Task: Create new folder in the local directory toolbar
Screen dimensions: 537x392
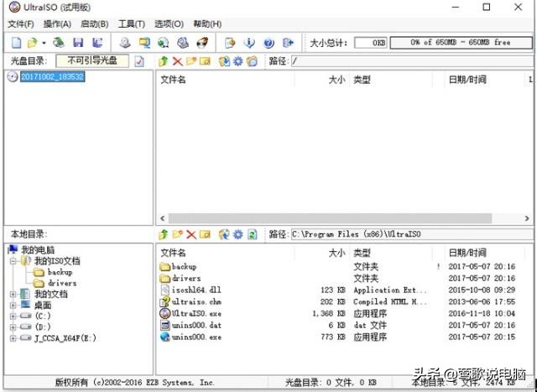Action: click(x=177, y=234)
